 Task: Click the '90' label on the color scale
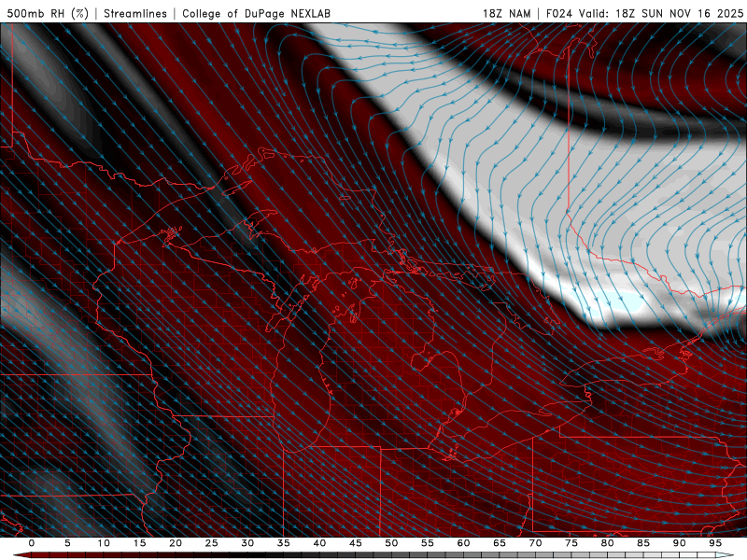(679, 543)
